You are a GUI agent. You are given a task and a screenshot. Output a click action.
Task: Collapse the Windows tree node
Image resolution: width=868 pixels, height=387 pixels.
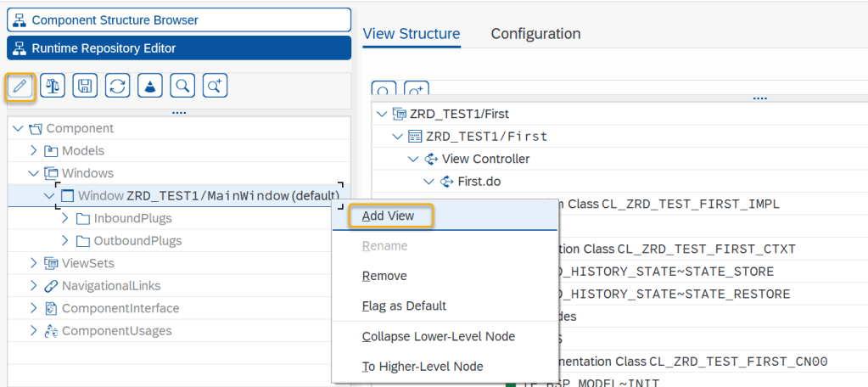tap(34, 173)
